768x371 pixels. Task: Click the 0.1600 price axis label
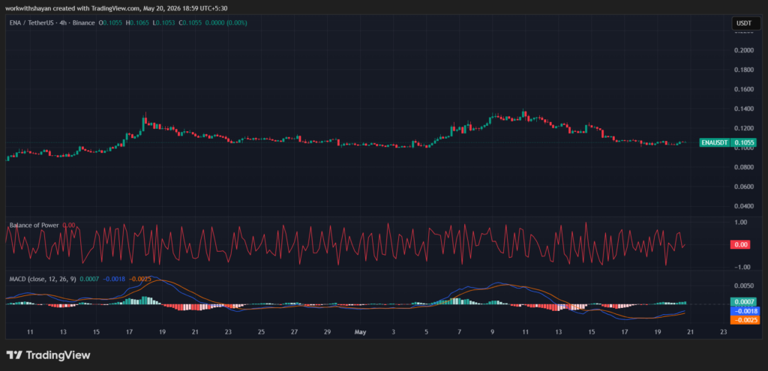pos(744,90)
